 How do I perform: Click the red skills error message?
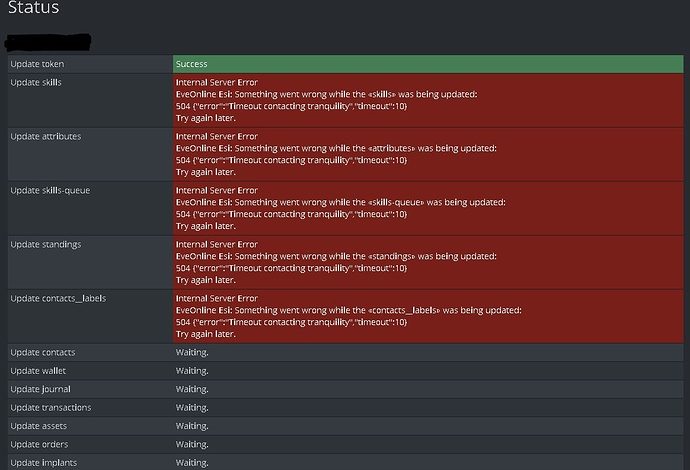click(428, 100)
